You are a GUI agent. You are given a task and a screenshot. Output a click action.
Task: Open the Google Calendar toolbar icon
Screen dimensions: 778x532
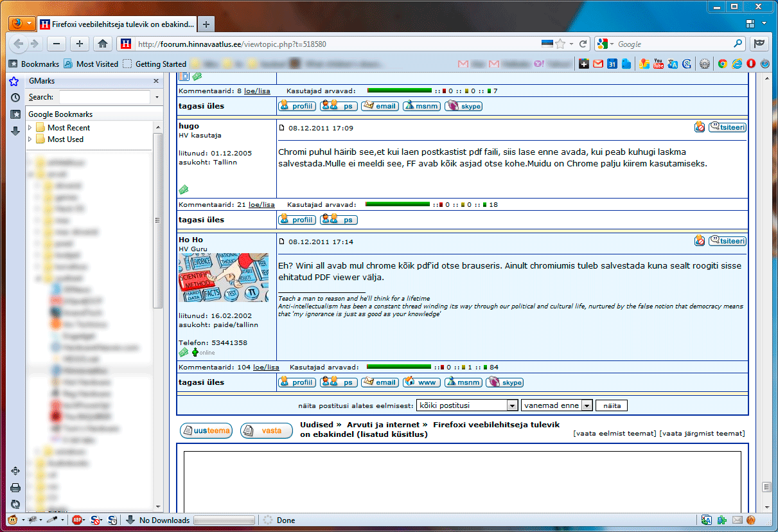pos(612,64)
